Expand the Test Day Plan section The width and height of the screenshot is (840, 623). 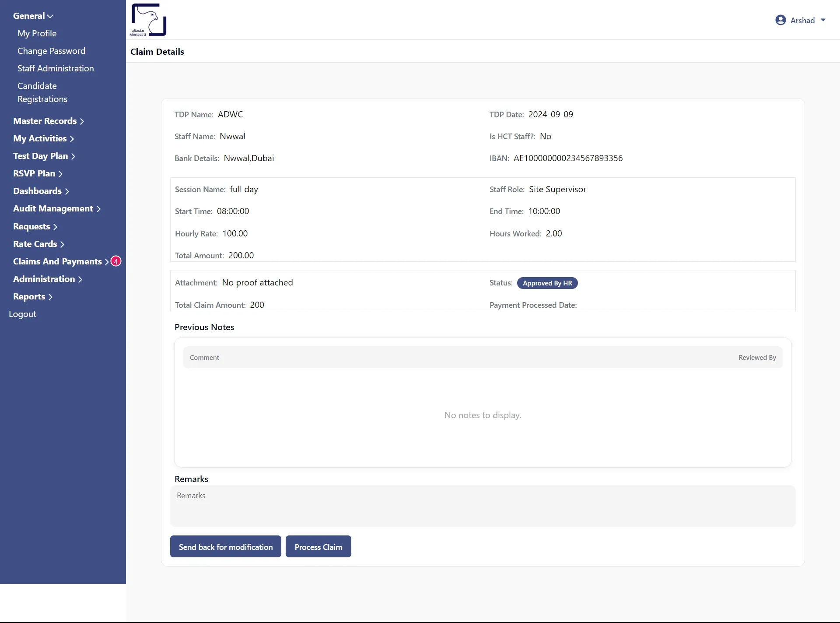coord(44,156)
